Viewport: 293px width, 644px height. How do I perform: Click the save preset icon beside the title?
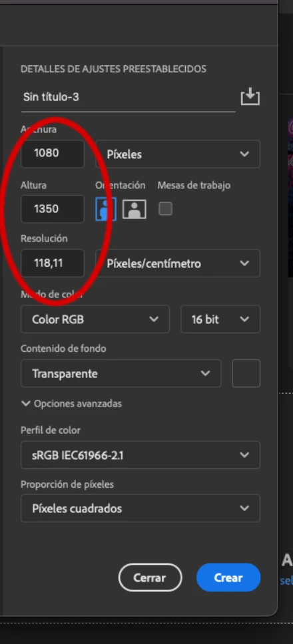[250, 97]
